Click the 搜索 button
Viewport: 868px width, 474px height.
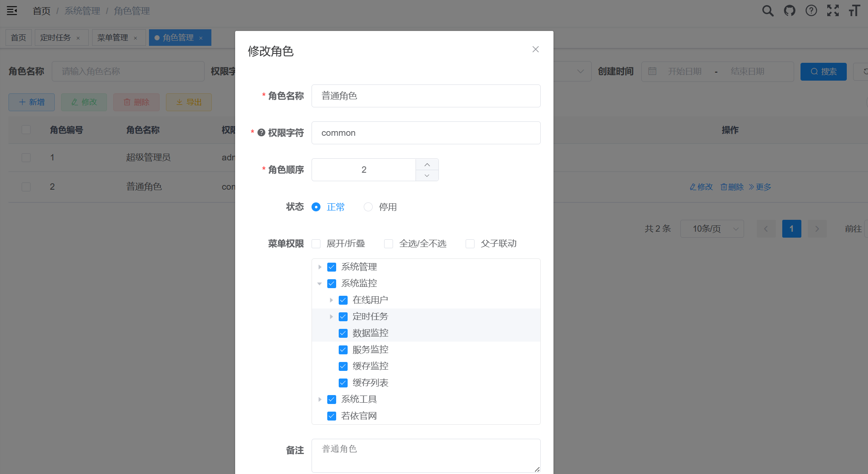click(823, 72)
